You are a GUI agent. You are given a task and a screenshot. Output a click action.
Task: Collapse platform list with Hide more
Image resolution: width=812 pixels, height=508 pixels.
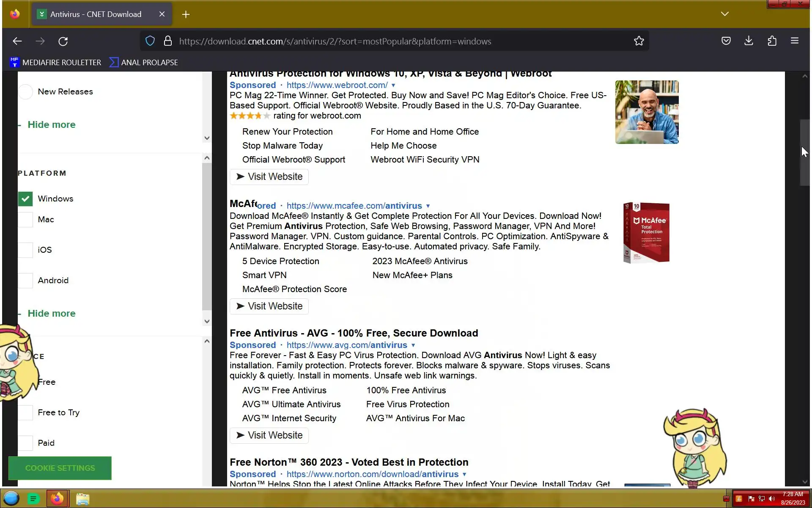(x=51, y=313)
